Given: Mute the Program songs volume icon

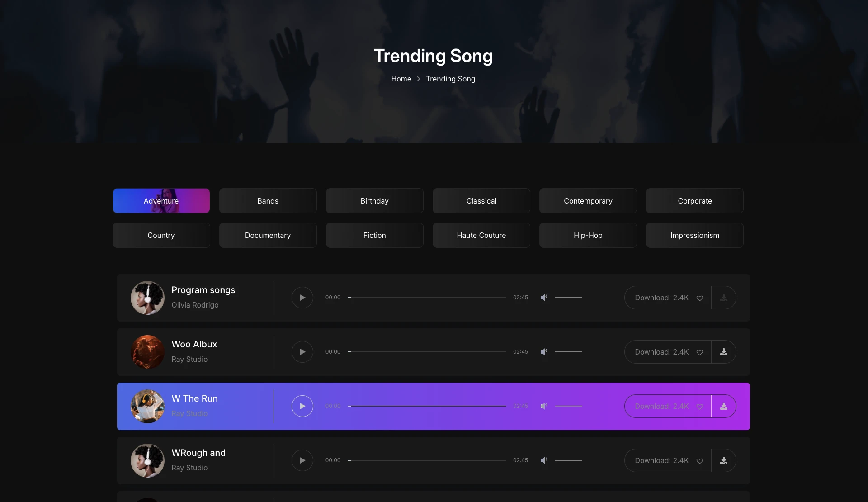Looking at the screenshot, I should [544, 298].
